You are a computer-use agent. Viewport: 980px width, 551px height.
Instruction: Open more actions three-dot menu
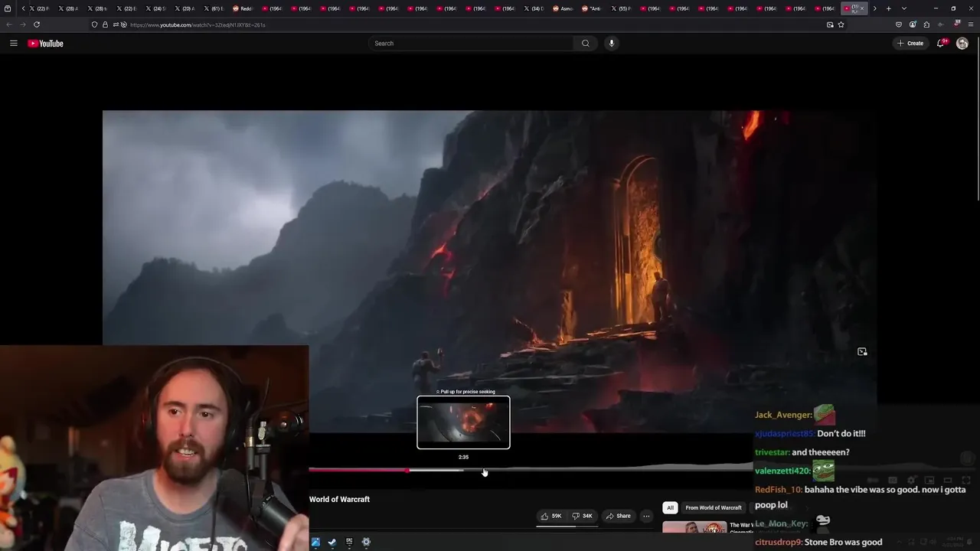tap(646, 516)
